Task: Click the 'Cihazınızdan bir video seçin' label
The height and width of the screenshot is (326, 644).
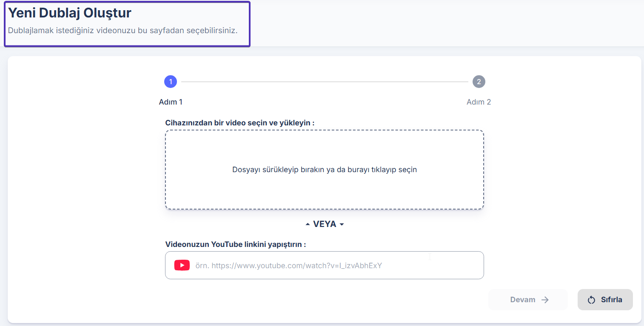Action: pyautogui.click(x=239, y=123)
